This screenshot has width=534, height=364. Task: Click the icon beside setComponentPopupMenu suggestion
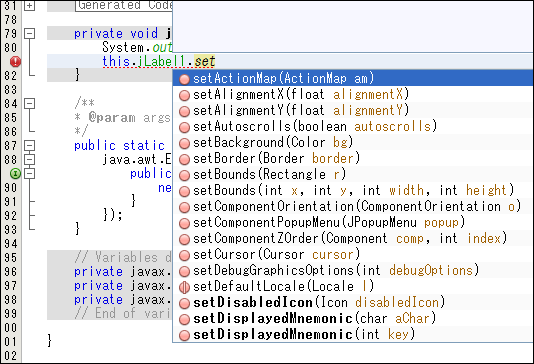[x=184, y=223]
